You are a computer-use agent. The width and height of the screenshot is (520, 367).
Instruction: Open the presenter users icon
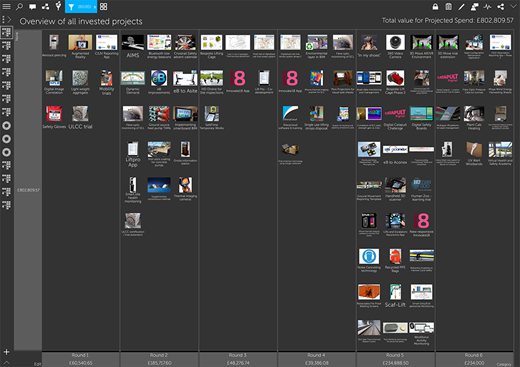click(x=475, y=6)
